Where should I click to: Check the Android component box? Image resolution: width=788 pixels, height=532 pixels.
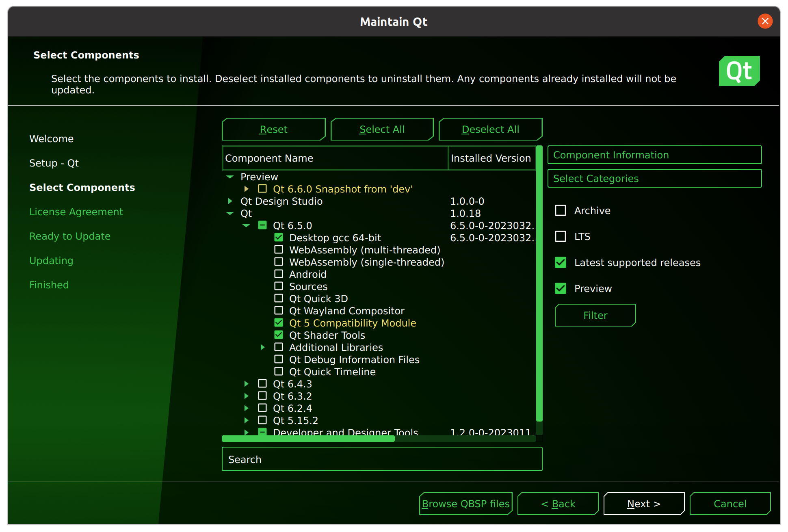279,274
